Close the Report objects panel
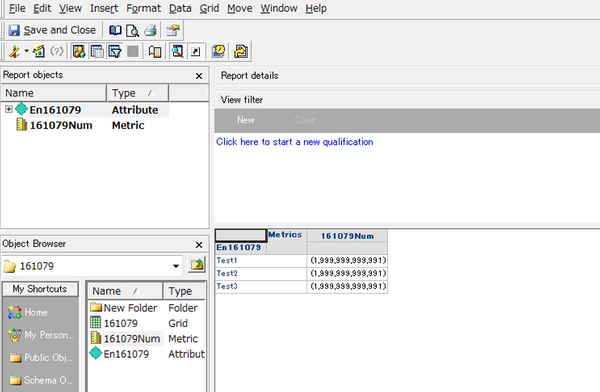The height and width of the screenshot is (392, 600). pyautogui.click(x=199, y=76)
